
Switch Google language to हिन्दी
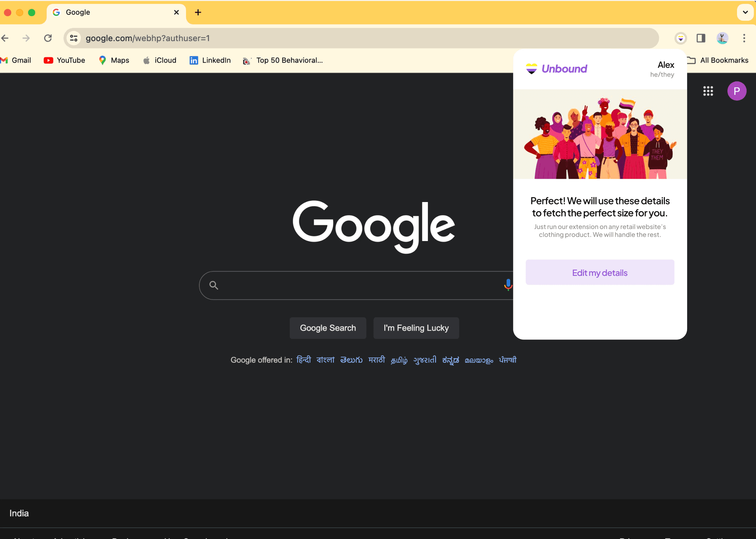[x=303, y=360]
